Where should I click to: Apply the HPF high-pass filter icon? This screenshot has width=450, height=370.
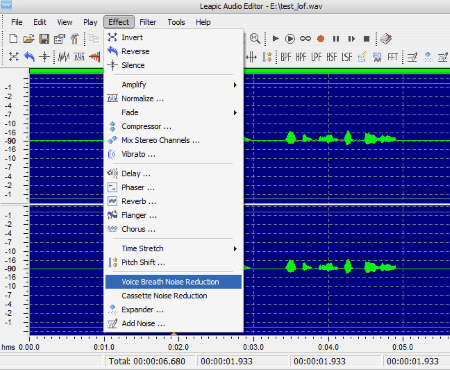click(x=301, y=57)
